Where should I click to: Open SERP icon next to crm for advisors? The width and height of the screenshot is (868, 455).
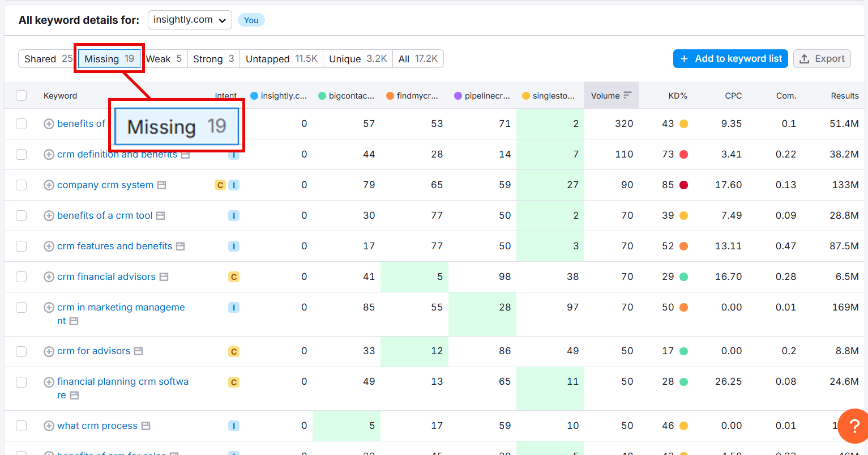[x=138, y=351]
